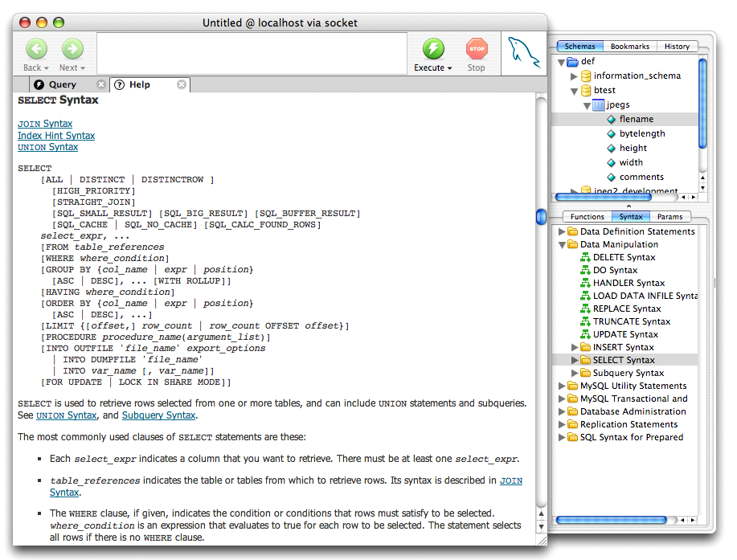This screenshot has width=737, height=560.
Task: Collapse the btest schema node
Action: point(574,91)
